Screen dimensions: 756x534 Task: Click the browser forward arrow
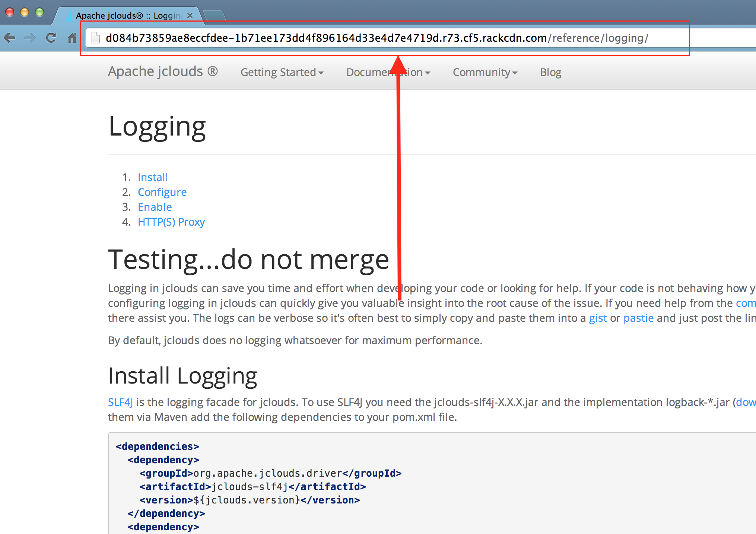coord(30,38)
